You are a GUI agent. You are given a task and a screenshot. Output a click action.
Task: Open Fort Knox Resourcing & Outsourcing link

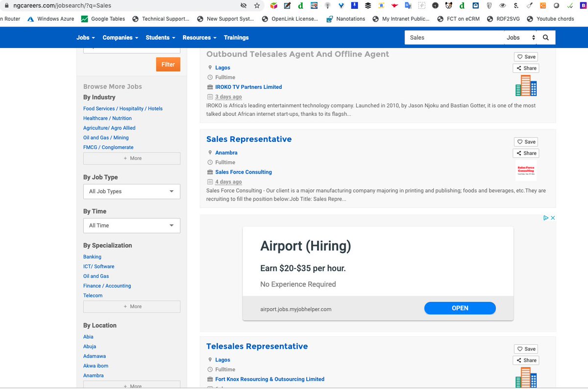[x=270, y=379]
